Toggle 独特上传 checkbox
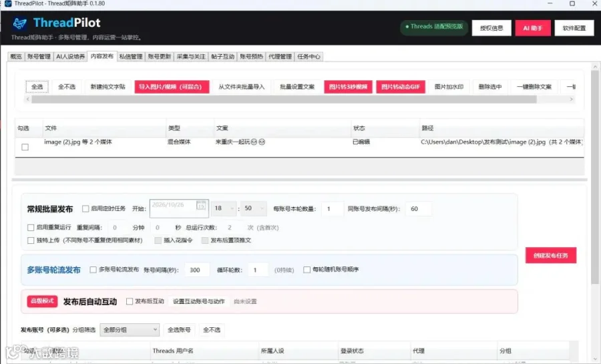The height and width of the screenshot is (364, 601). tap(31, 240)
